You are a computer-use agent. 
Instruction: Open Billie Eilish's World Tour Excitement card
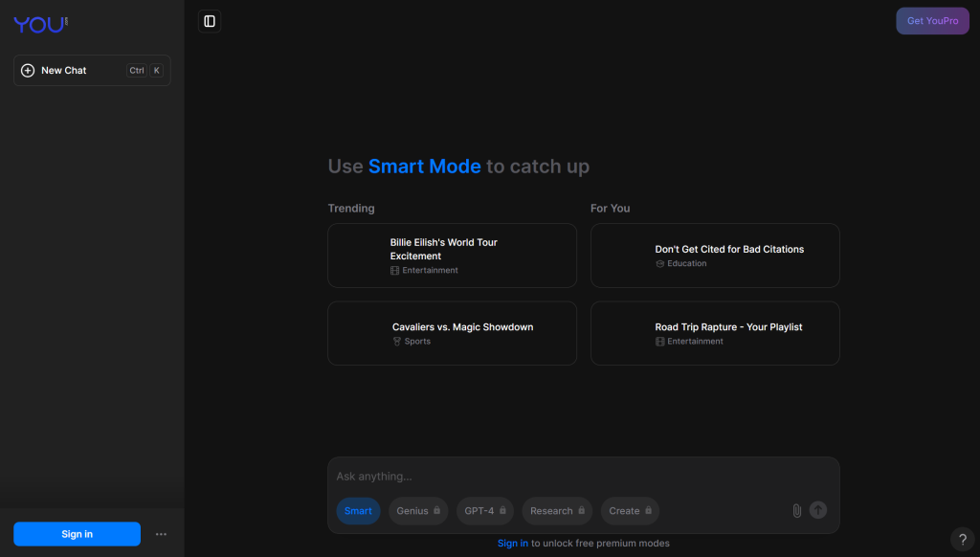coord(452,256)
